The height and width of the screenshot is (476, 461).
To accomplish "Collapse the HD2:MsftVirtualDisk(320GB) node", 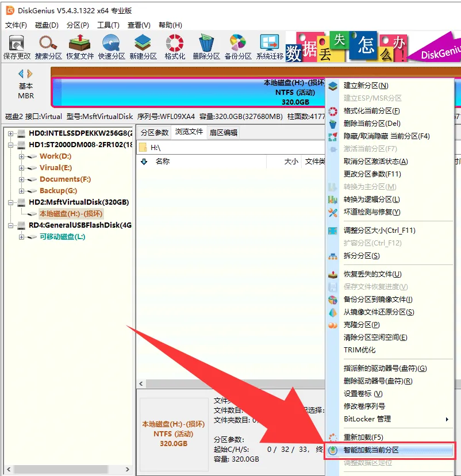I will [10, 202].
